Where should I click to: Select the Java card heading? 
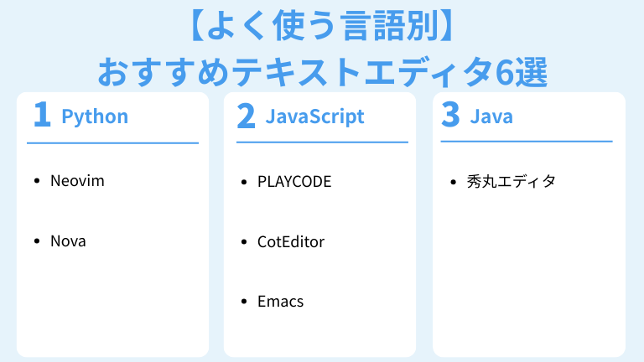[x=491, y=116]
